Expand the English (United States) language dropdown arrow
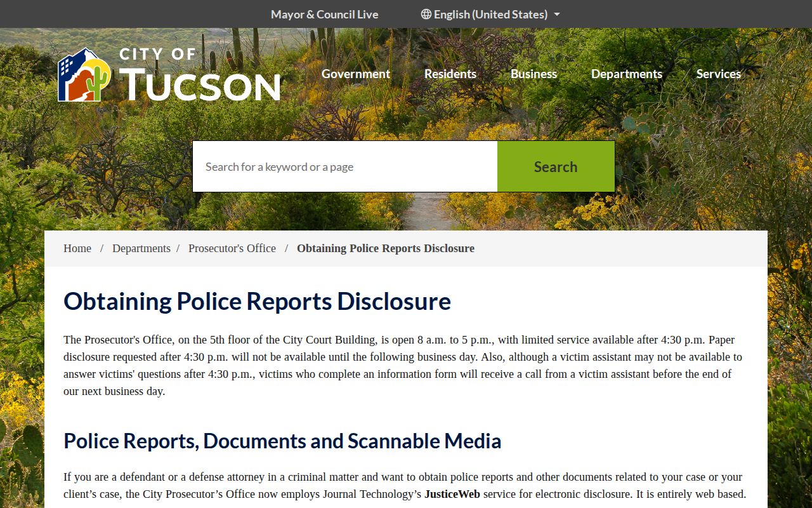Screen dimensions: 812x508 click(x=557, y=14)
